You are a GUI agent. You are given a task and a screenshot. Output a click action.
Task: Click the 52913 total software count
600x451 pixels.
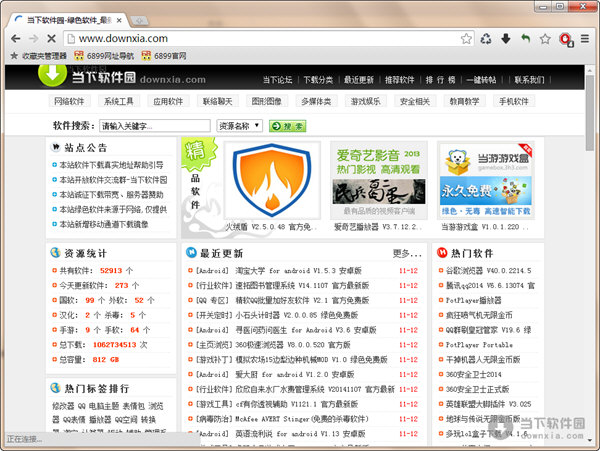pos(111,271)
